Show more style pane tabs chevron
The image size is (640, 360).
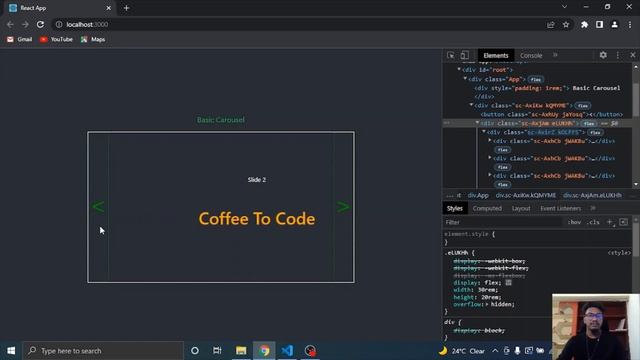click(x=593, y=208)
